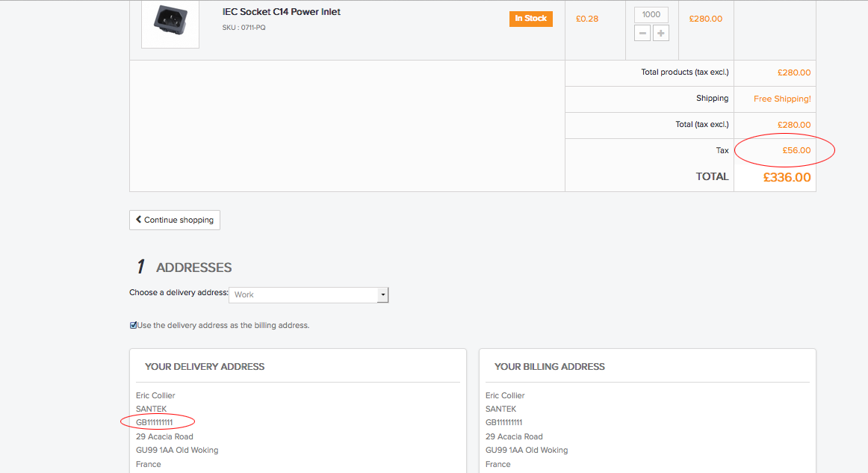Click the Free Shipping! text
868x473 pixels.
coord(782,99)
